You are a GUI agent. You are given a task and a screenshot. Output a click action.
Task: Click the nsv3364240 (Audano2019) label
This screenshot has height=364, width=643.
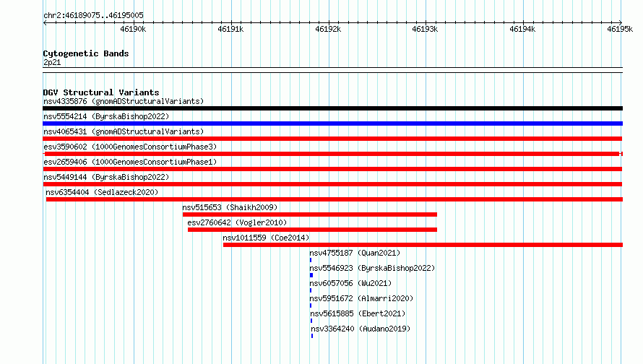tap(361, 329)
